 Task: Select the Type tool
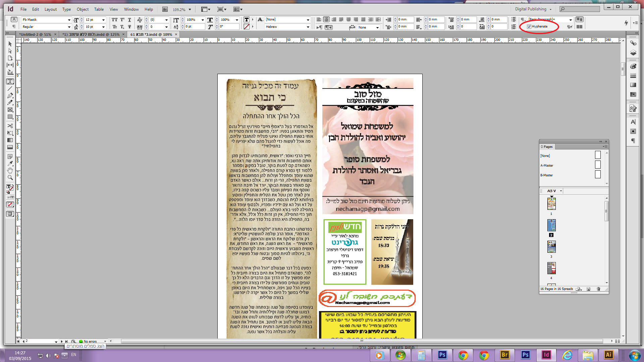[10, 81]
